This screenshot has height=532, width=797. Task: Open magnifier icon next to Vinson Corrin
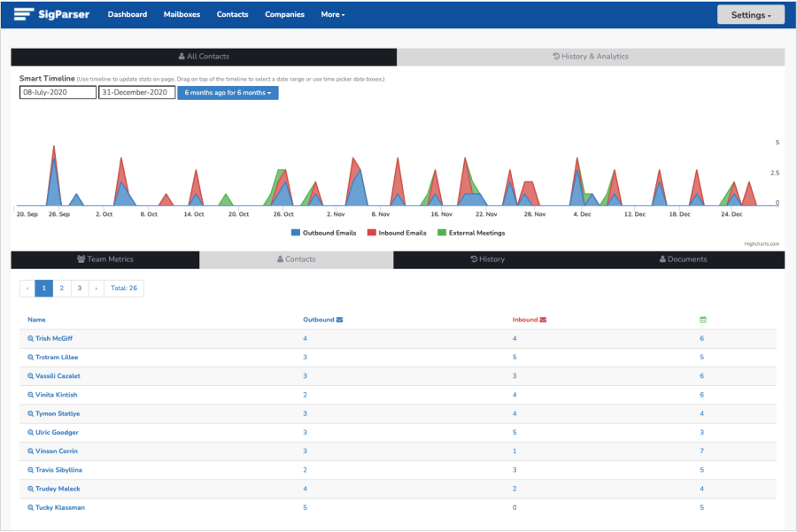pos(30,451)
